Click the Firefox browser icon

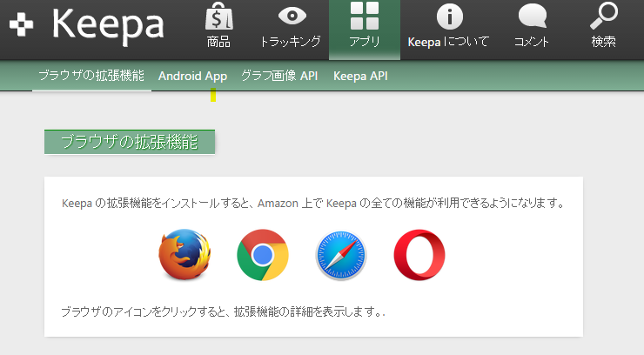[x=184, y=254]
